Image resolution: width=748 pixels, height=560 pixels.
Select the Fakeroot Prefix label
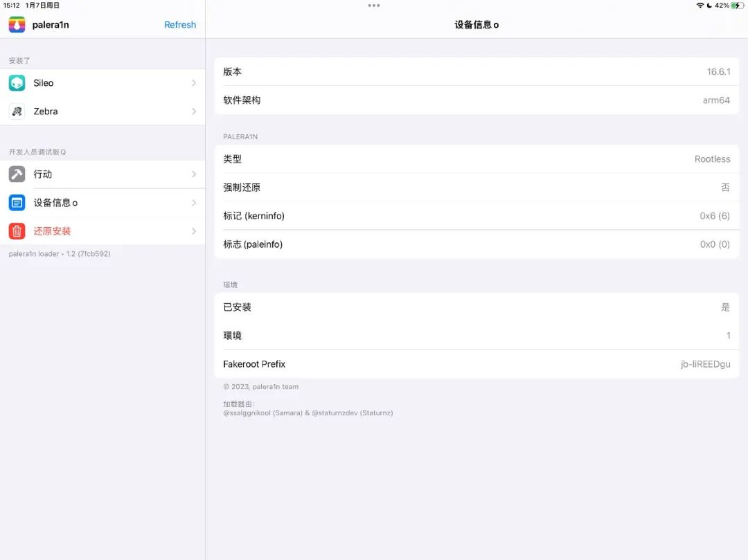[x=254, y=364]
